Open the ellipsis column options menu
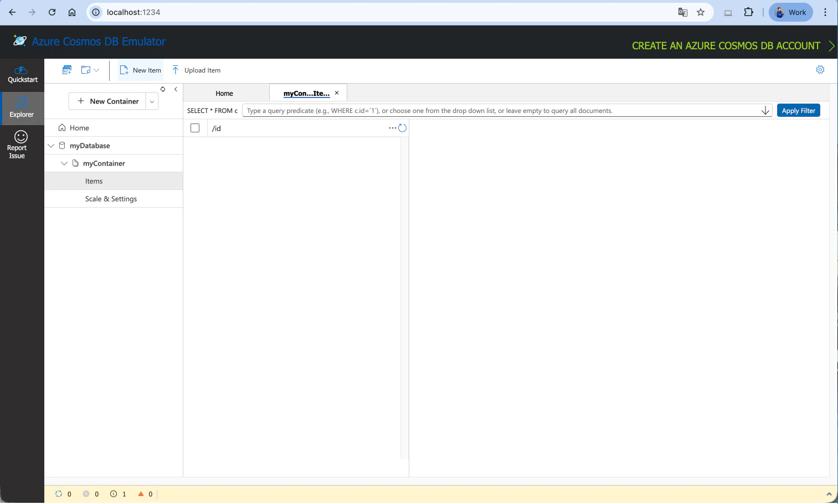Viewport: 838px width, 504px height. [393, 128]
